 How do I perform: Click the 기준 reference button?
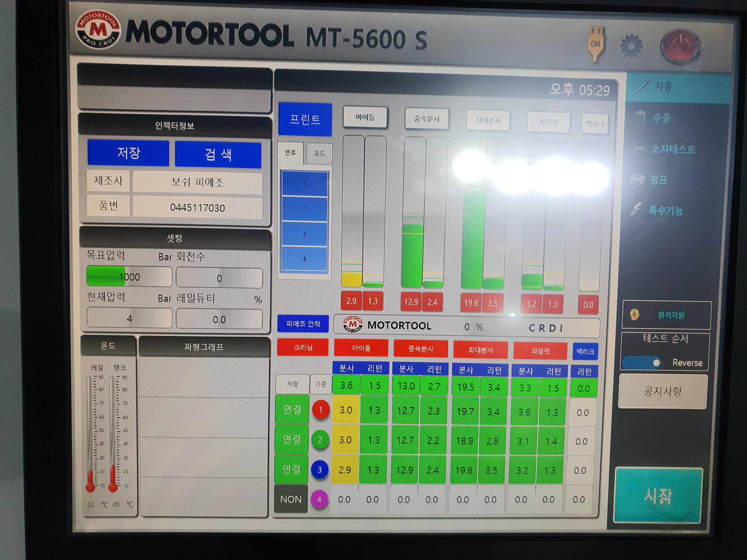321,384
